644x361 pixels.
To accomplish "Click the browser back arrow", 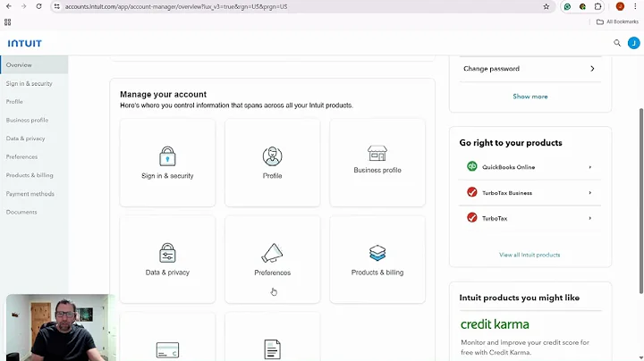I will click(x=9, y=6).
